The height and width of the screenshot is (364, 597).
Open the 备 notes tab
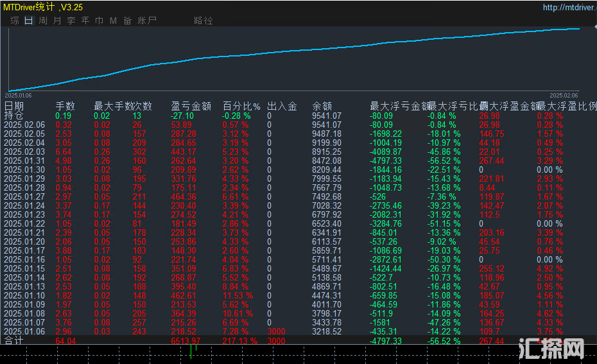point(127,21)
